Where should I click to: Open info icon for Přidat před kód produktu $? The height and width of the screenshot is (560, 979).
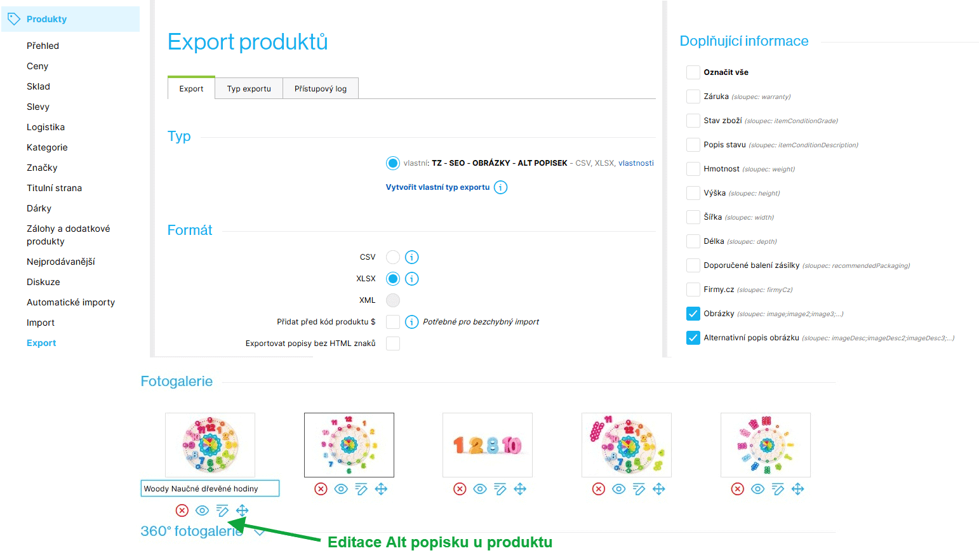click(x=411, y=321)
